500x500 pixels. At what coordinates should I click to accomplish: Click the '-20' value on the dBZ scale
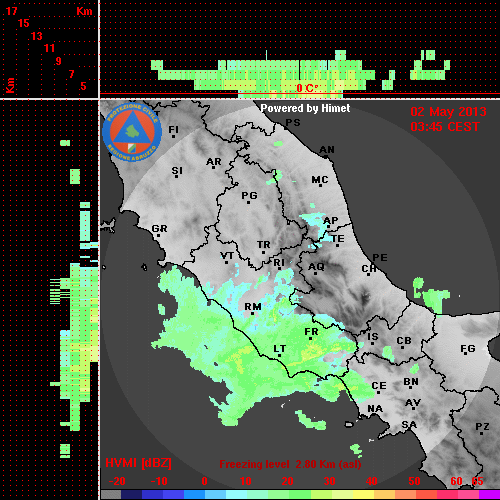[x=117, y=481]
